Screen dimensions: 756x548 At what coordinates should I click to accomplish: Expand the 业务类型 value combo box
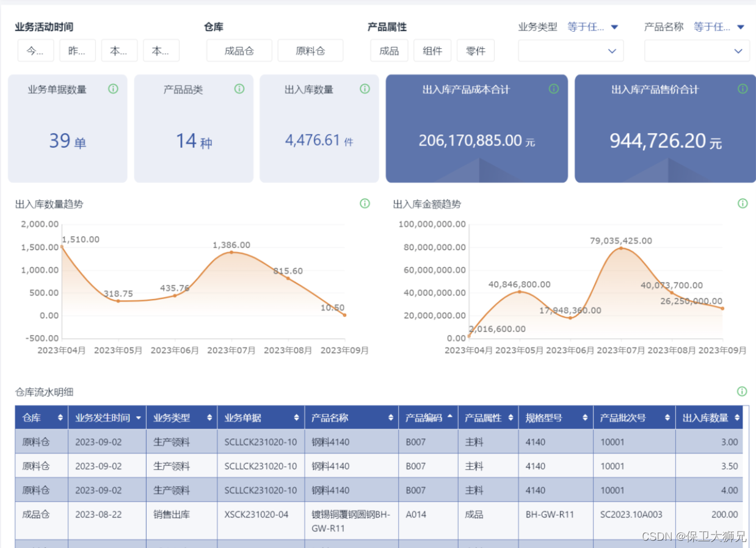pos(571,51)
